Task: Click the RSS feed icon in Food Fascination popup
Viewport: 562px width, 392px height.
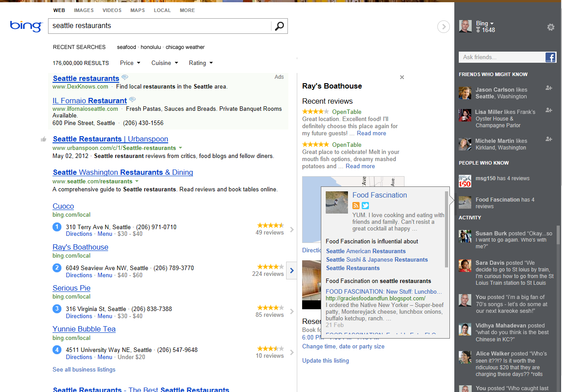Action: pos(356,206)
